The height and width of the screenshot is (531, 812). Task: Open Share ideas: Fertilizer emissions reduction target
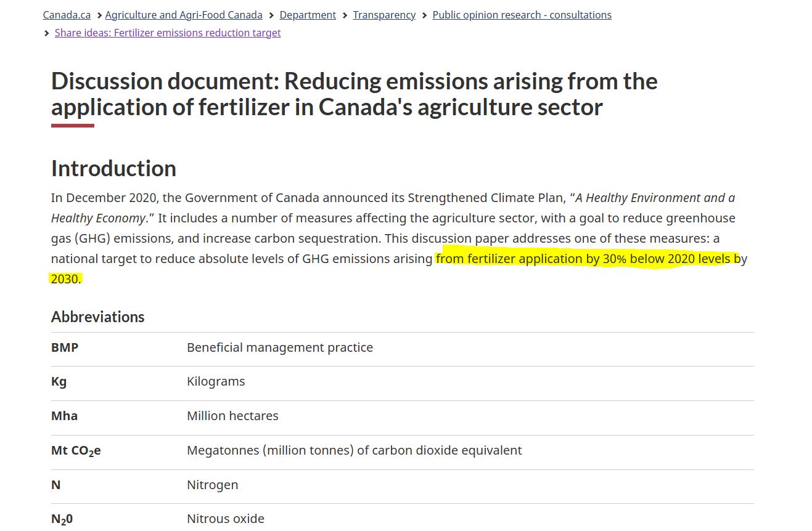tap(168, 33)
